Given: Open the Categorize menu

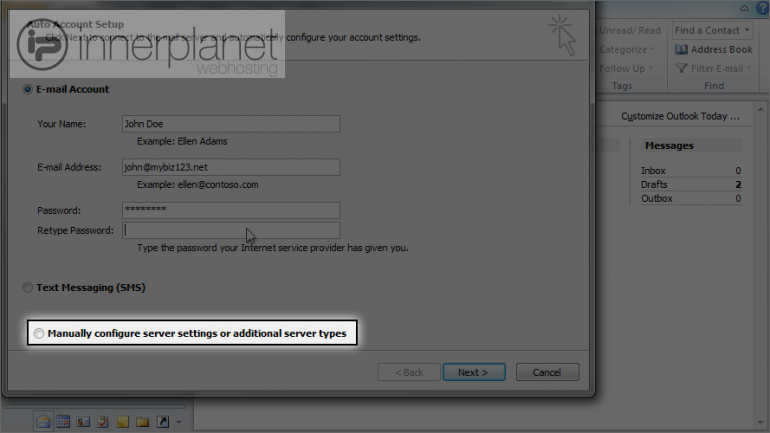Looking at the screenshot, I should click(627, 50).
